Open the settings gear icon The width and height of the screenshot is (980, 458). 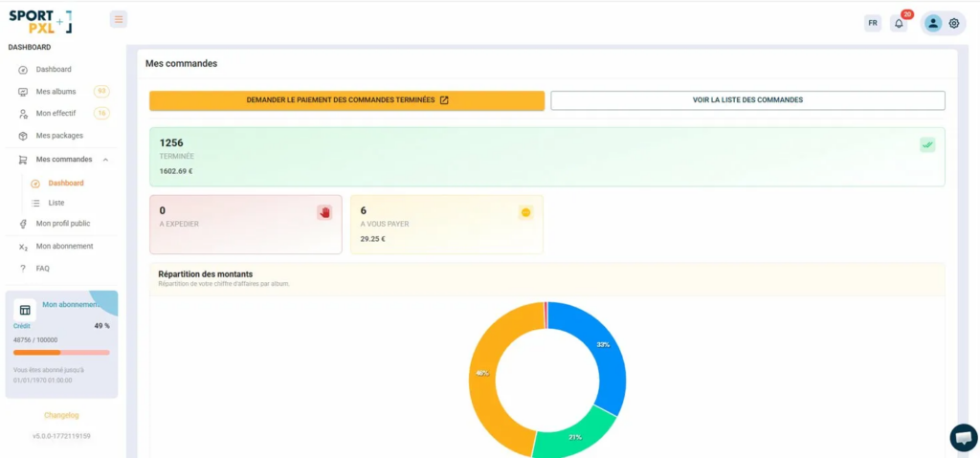tap(954, 23)
